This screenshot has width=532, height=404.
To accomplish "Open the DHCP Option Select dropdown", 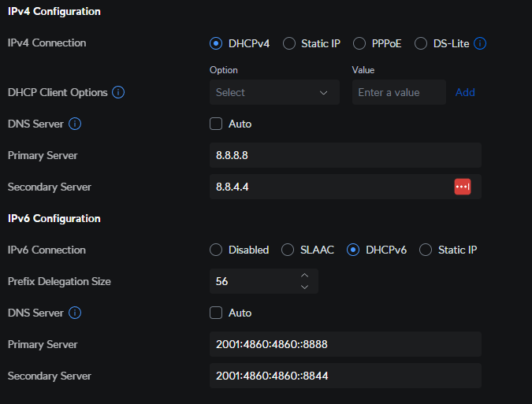I will tap(274, 92).
